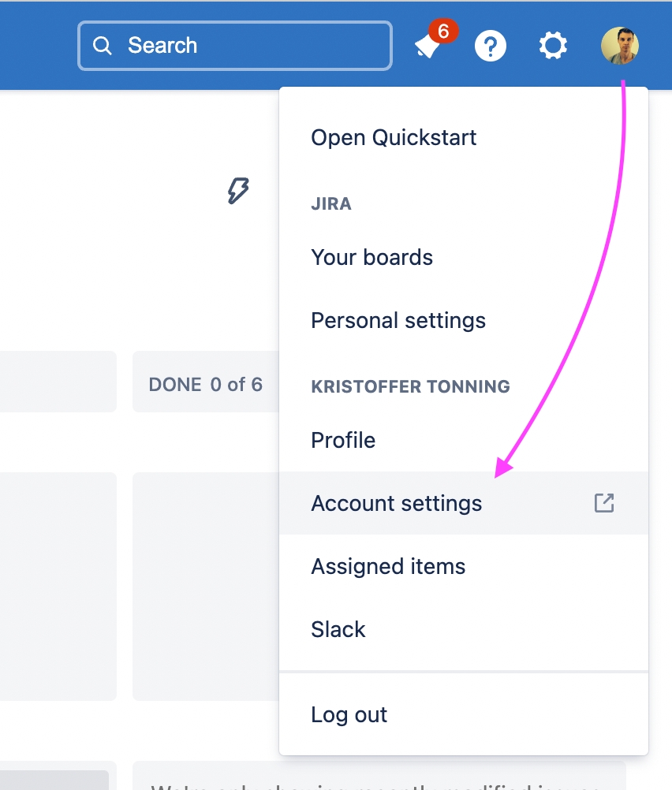Open your Profile from the menu
Viewport: 672px width, 790px height.
(x=343, y=440)
